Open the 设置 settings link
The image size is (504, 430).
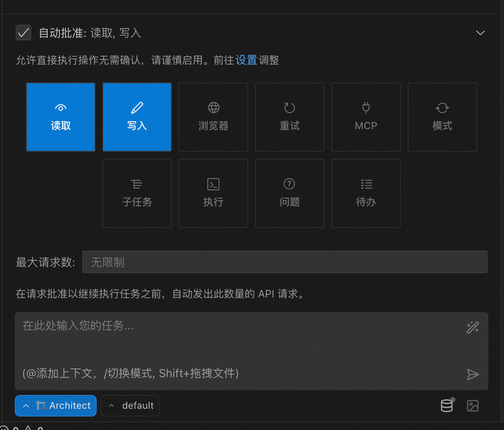pyautogui.click(x=246, y=60)
